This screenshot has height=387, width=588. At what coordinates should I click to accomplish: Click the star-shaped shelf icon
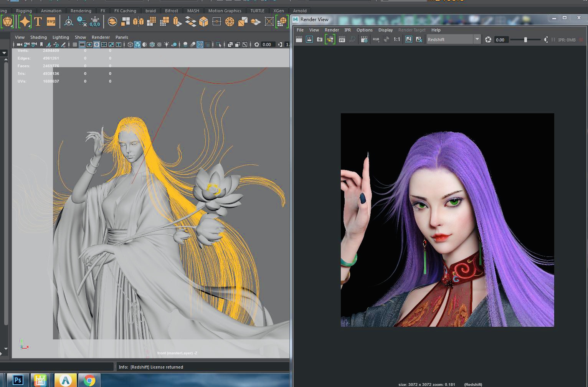(25, 21)
